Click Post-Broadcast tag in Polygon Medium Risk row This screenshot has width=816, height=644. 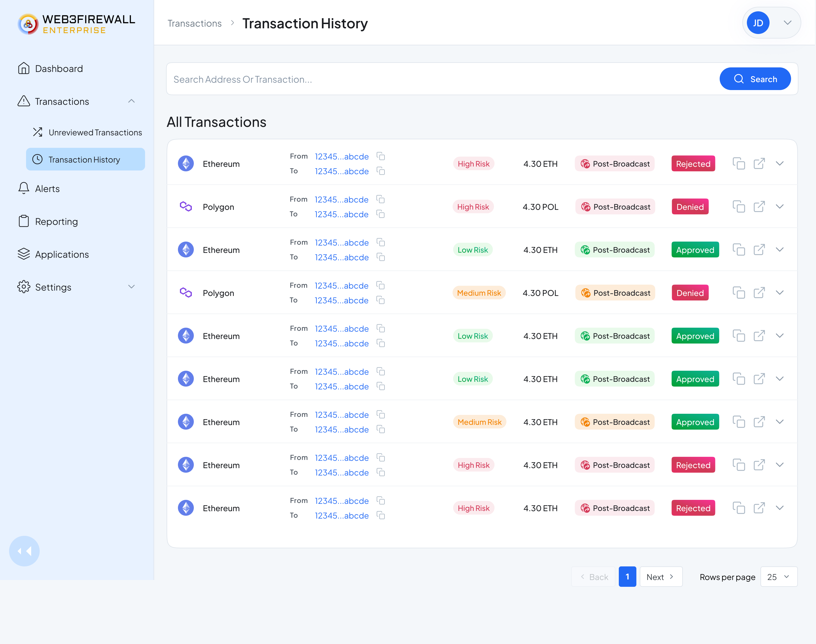(x=615, y=293)
